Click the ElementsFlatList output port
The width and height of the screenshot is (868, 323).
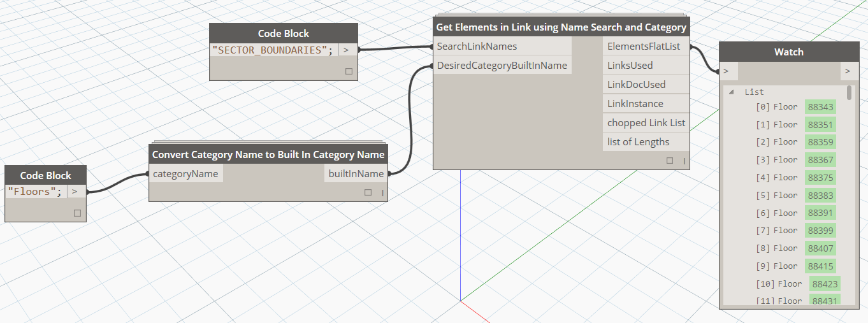click(x=644, y=47)
